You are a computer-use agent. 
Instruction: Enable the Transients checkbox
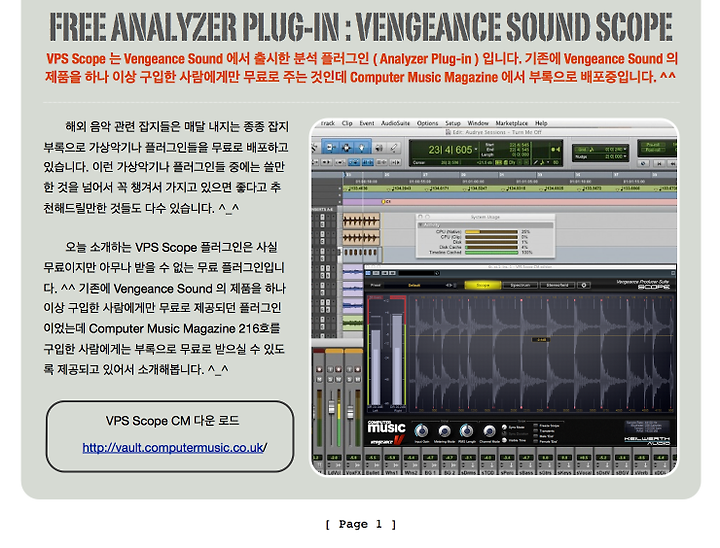[535, 431]
